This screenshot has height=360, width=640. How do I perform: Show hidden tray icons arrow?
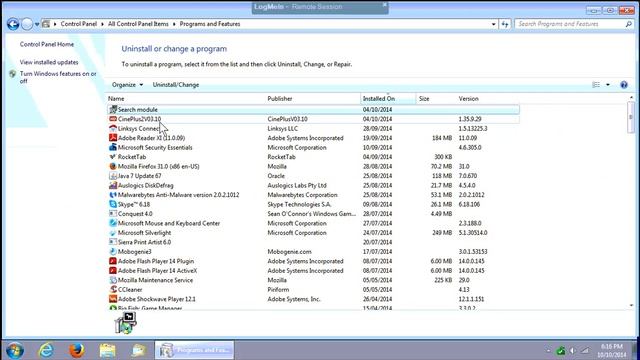tap(548, 350)
